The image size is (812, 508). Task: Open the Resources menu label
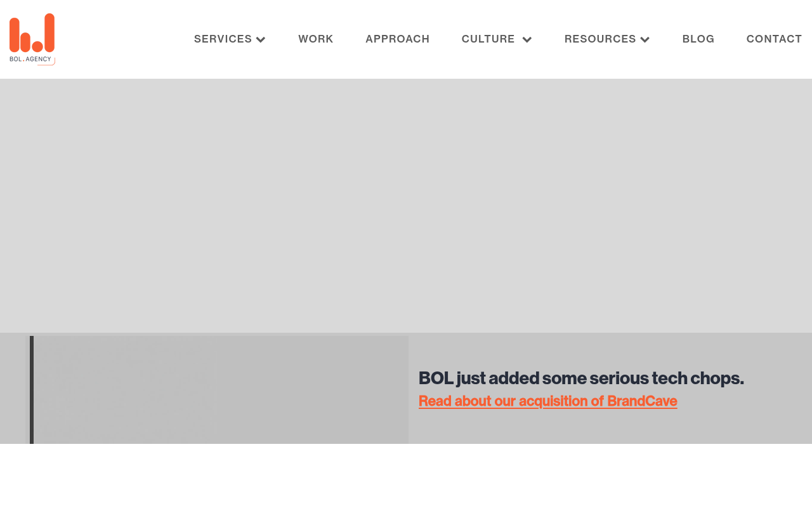[600, 39]
